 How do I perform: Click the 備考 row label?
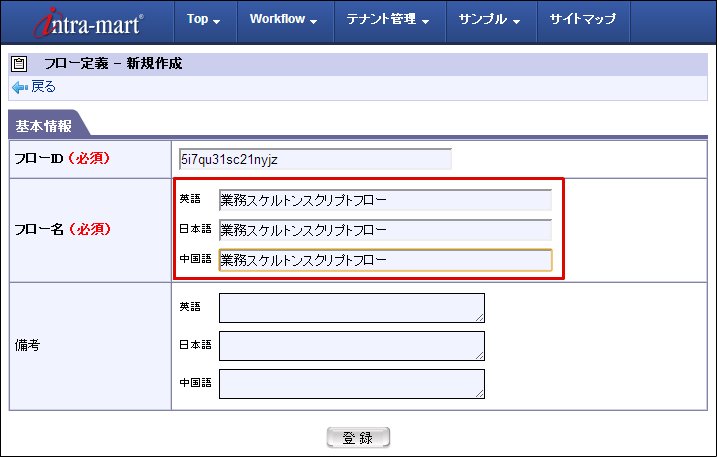(27, 345)
